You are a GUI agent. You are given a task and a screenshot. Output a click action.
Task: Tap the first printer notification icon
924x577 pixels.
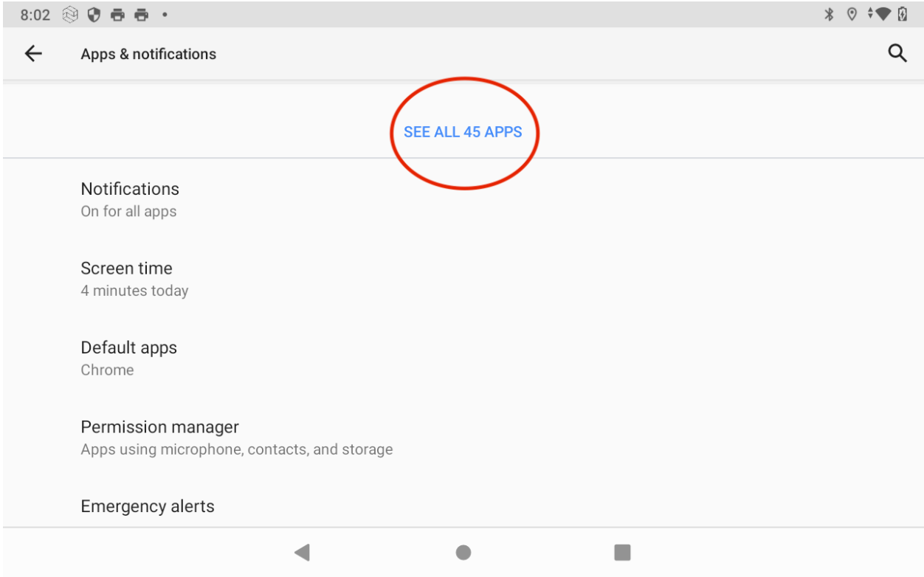tap(118, 14)
